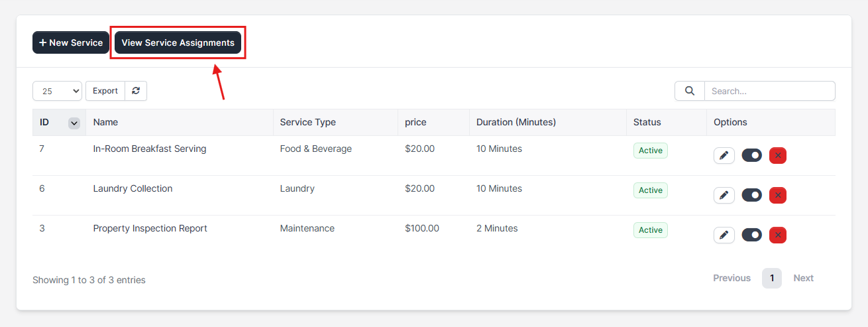Switch off Property Inspection Report toggle
Screen dimensions: 868x327
point(751,235)
